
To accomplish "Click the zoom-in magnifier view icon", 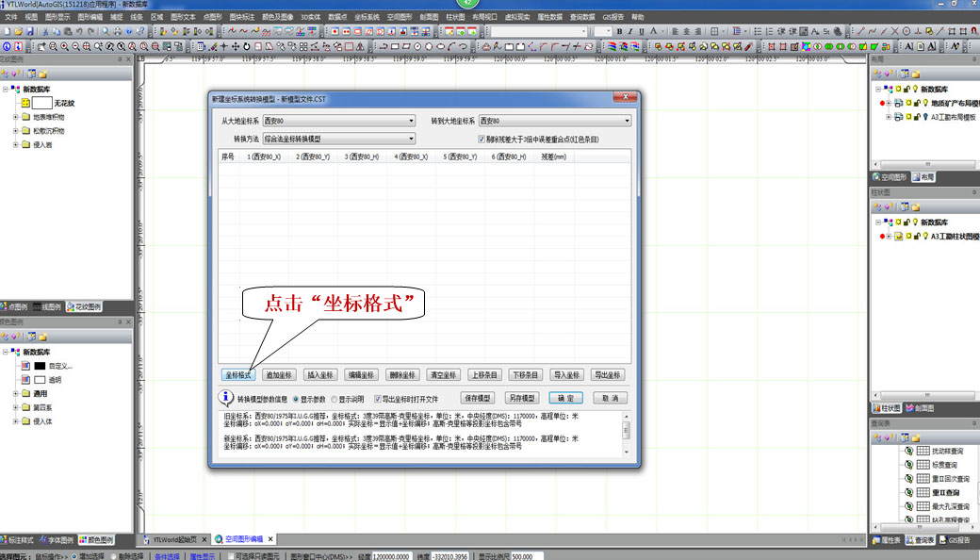I will pos(64,46).
